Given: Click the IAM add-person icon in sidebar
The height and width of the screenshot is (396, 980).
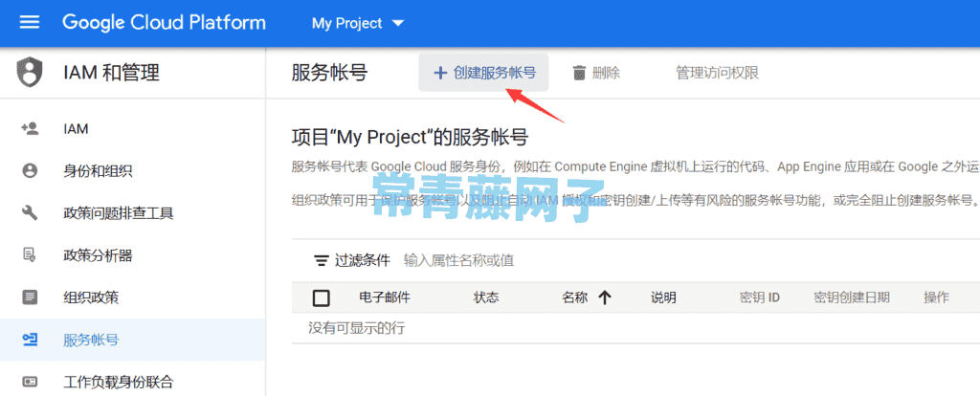Looking at the screenshot, I should [x=30, y=129].
